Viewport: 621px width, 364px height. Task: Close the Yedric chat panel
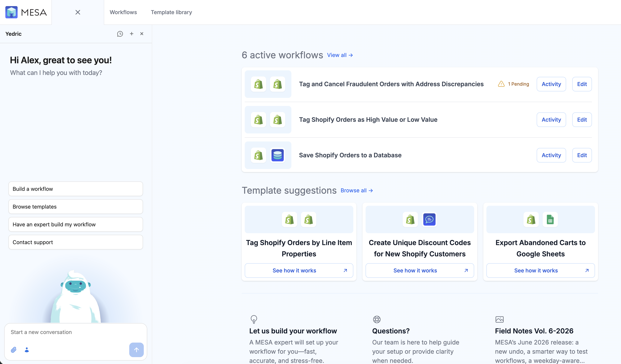point(142,34)
